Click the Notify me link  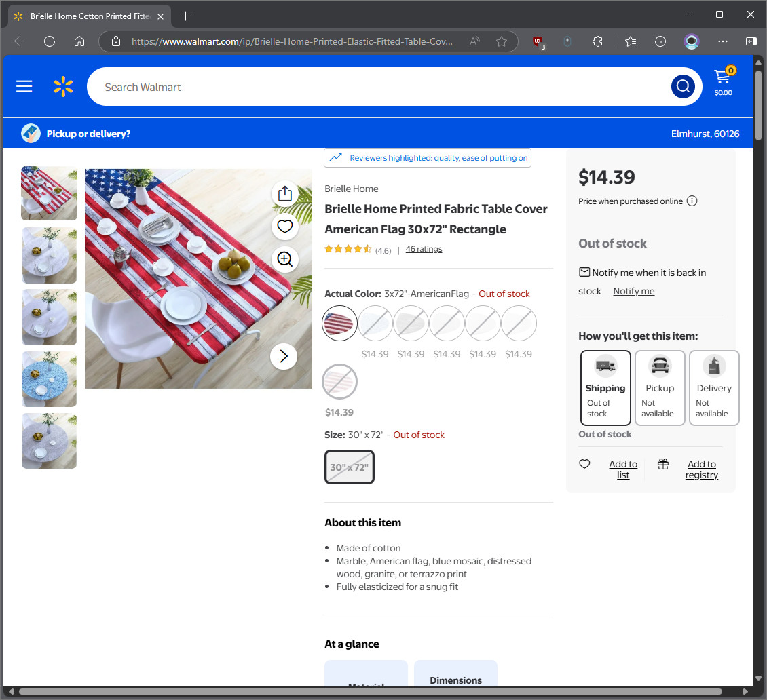(633, 291)
